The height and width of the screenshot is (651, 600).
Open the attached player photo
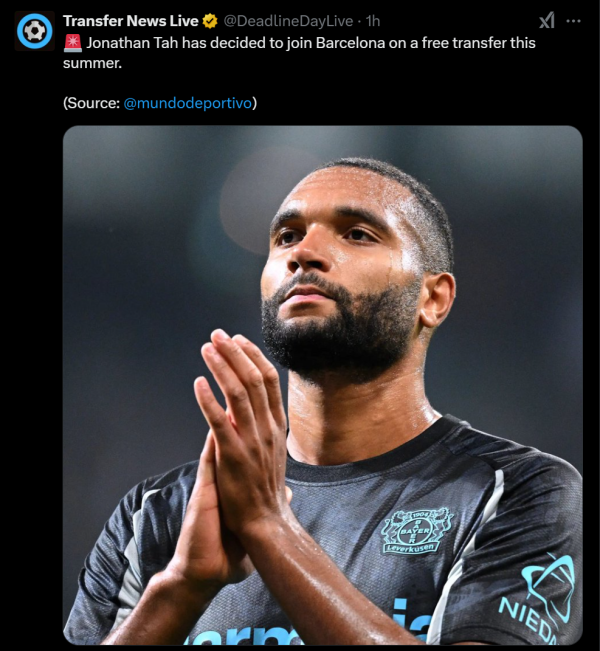pyautogui.click(x=323, y=385)
